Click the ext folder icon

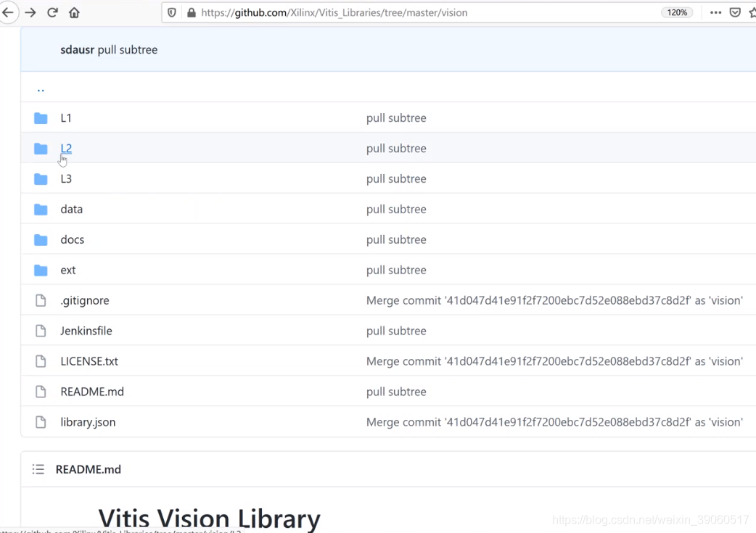(x=41, y=270)
